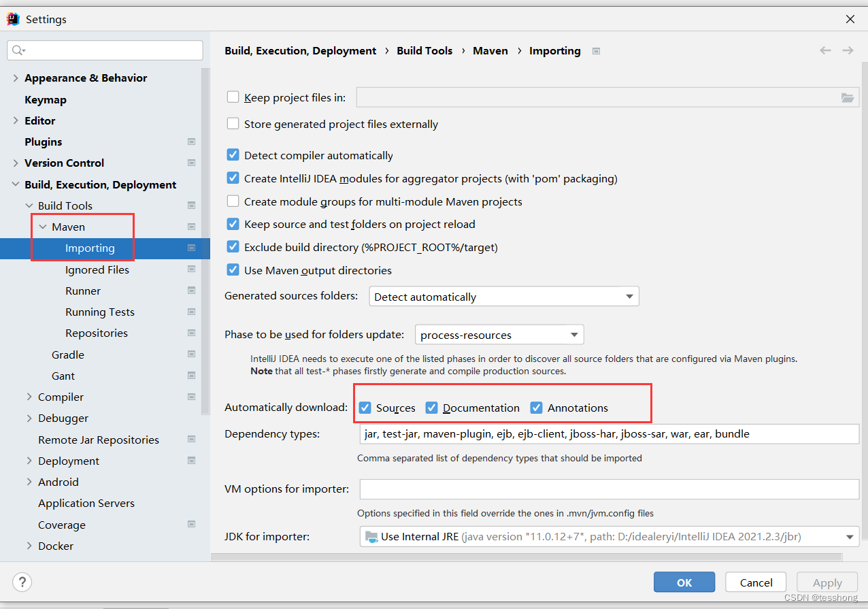The height and width of the screenshot is (609, 868).
Task: Click Build Tools in breadcrumb path
Action: (424, 50)
